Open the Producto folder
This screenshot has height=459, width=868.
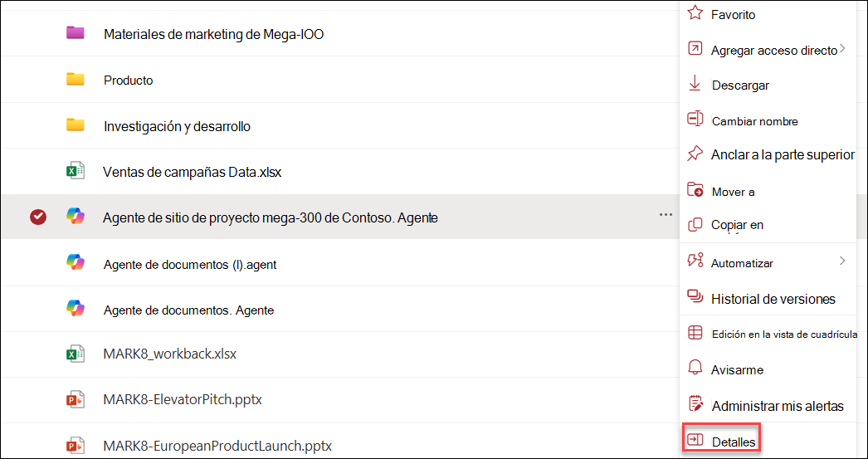point(128,81)
